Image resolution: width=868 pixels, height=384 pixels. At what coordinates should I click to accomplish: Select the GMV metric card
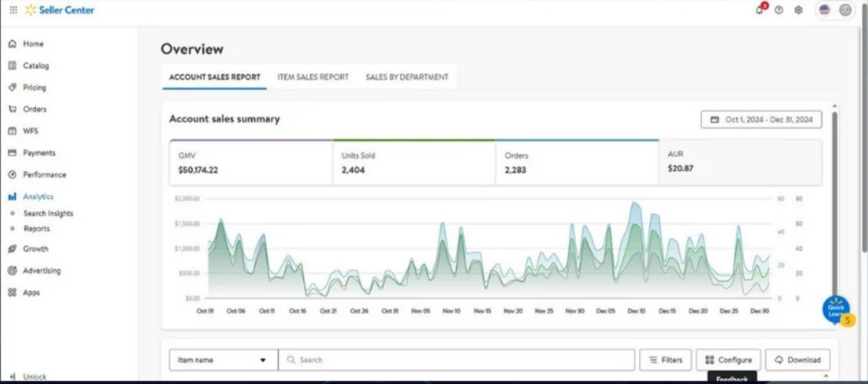coord(251,162)
